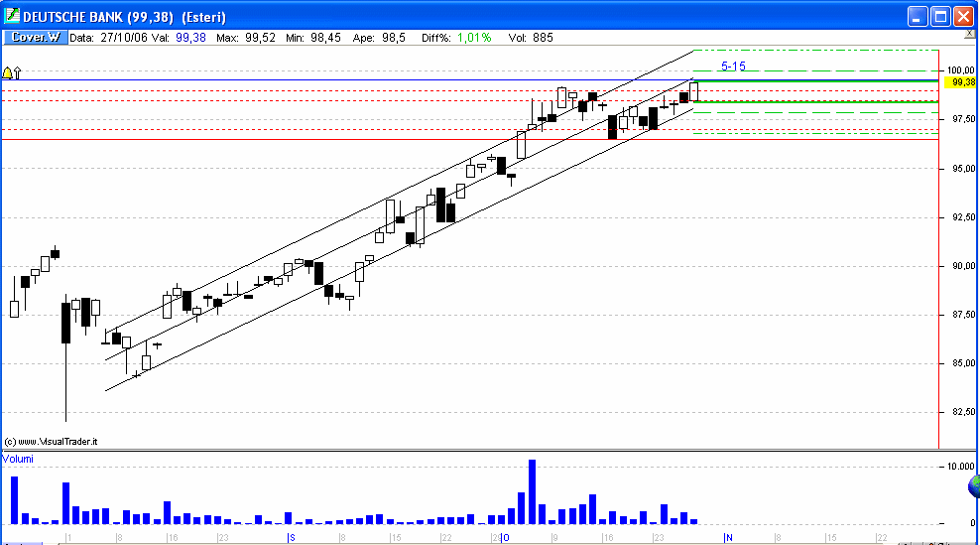Click the Min value 98,45
Viewport: 980px width, 545px height.
point(325,38)
